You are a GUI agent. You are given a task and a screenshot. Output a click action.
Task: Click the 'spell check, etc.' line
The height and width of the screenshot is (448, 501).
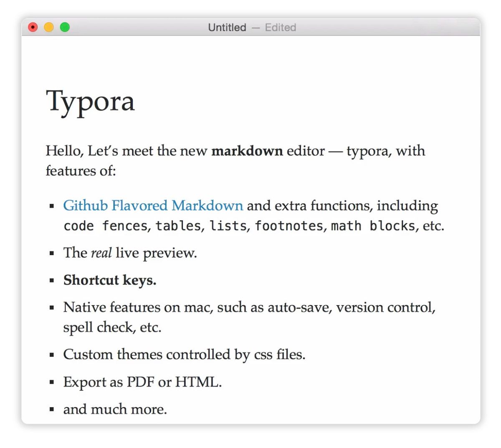(112, 327)
